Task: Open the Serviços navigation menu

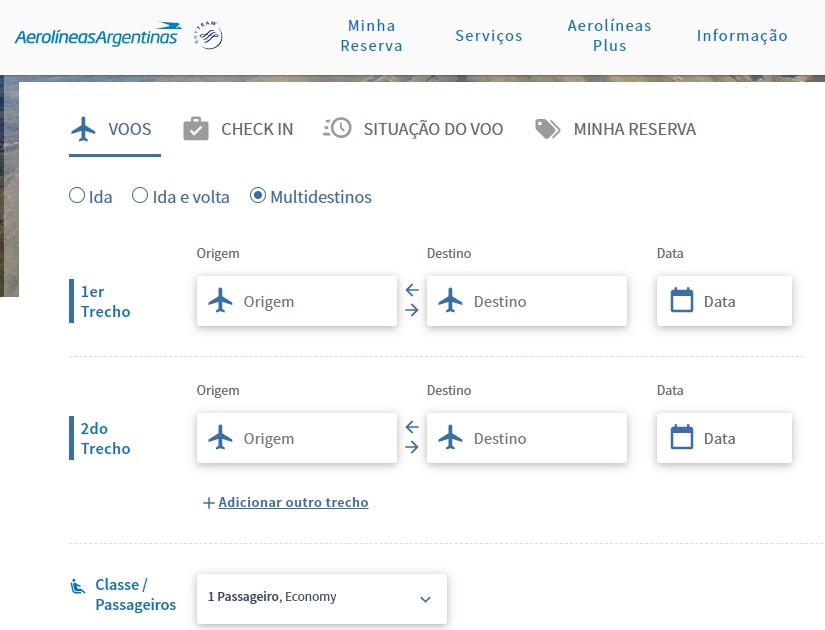Action: click(488, 36)
